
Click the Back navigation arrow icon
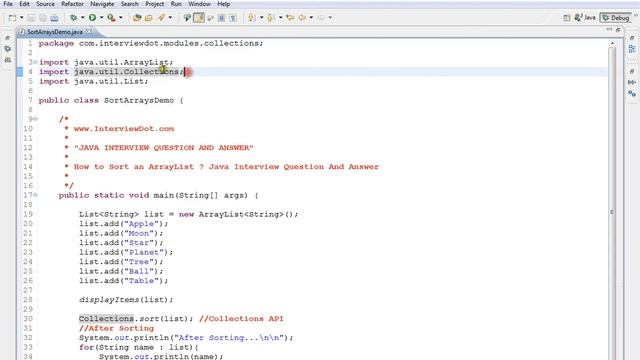(302, 18)
